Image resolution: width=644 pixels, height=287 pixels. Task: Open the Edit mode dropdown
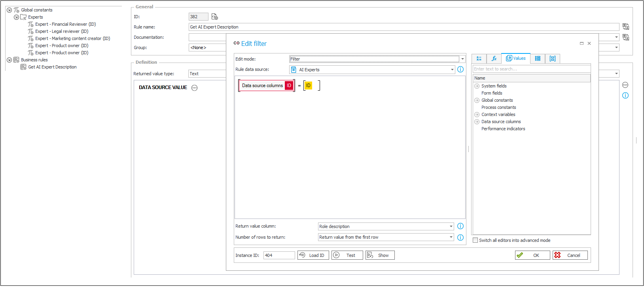462,59
